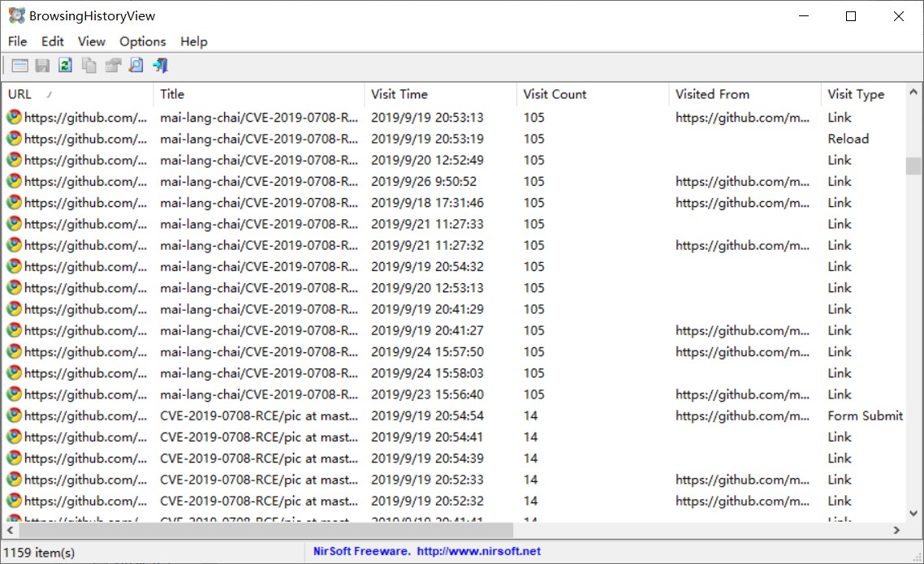Image resolution: width=924 pixels, height=564 pixels.
Task: Open the Help menu
Action: point(194,41)
